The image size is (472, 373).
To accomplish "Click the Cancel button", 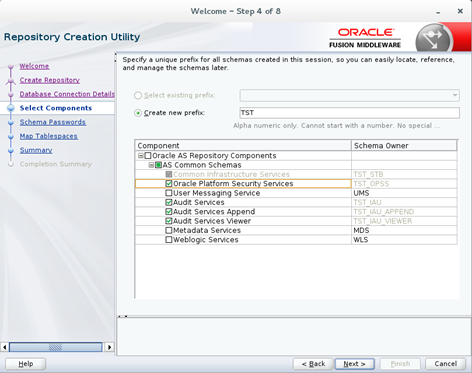I will pos(446,364).
